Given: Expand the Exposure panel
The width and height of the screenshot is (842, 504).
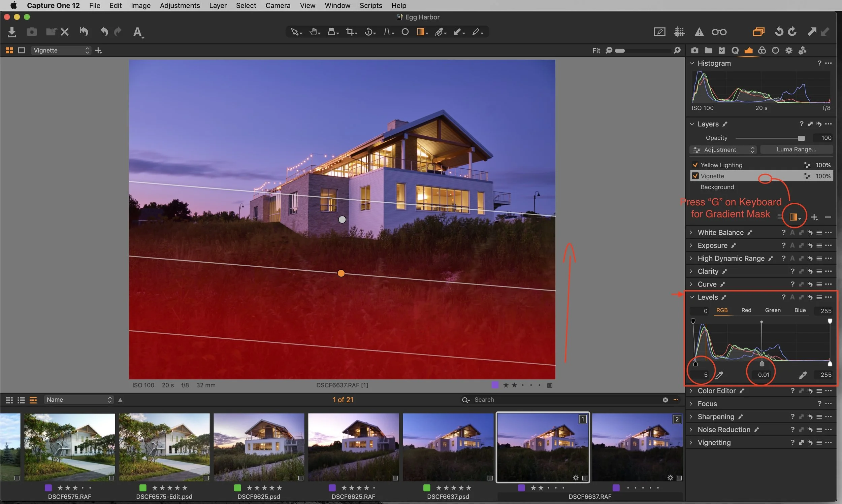Looking at the screenshot, I should coord(691,245).
